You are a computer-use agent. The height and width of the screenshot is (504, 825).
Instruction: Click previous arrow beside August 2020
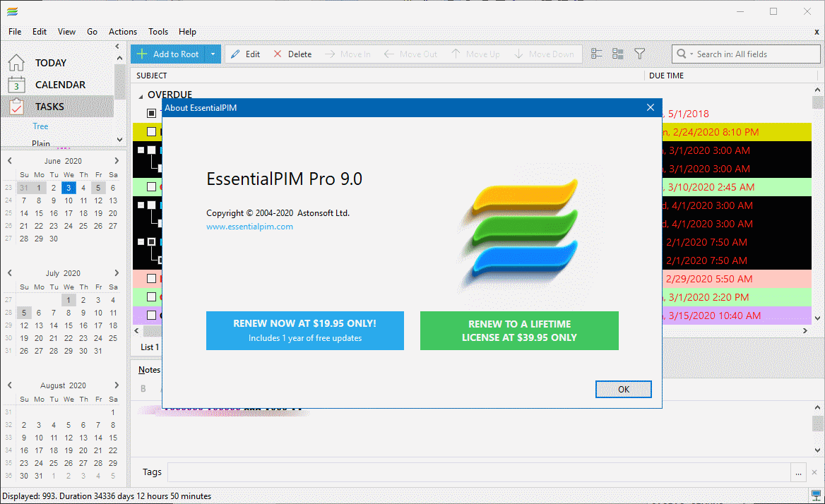point(9,385)
